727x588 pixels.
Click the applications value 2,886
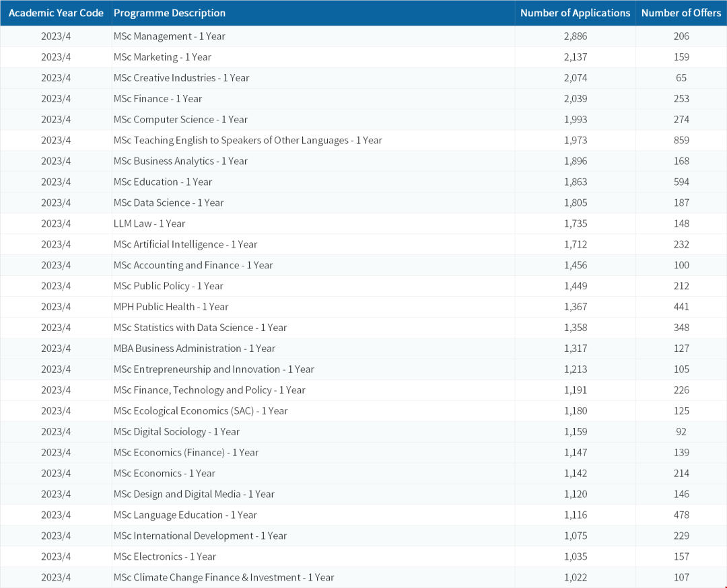[x=576, y=36]
